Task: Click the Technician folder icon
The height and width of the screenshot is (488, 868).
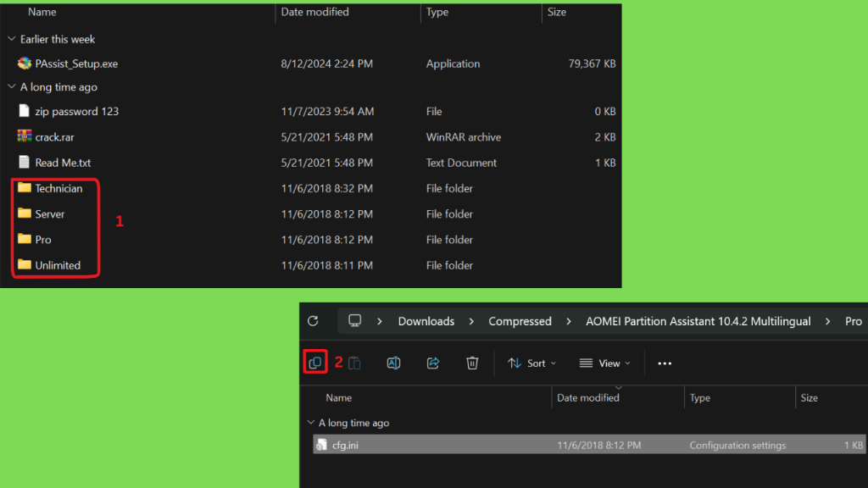Action: coord(24,187)
